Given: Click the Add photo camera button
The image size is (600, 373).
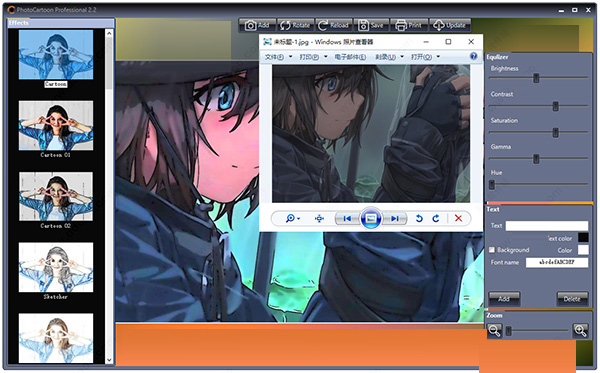Looking at the screenshot, I should [x=257, y=25].
